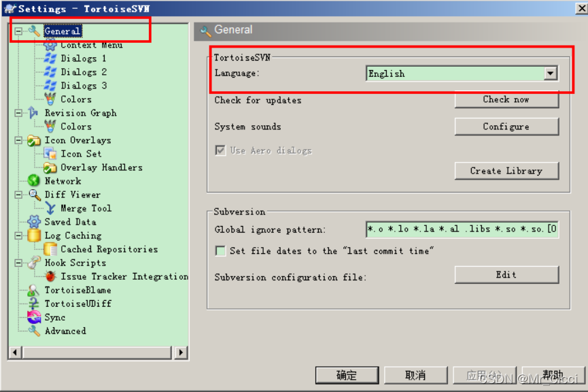588x392 pixels.
Task: Collapse the Log Caching tree node
Action: (x=18, y=235)
